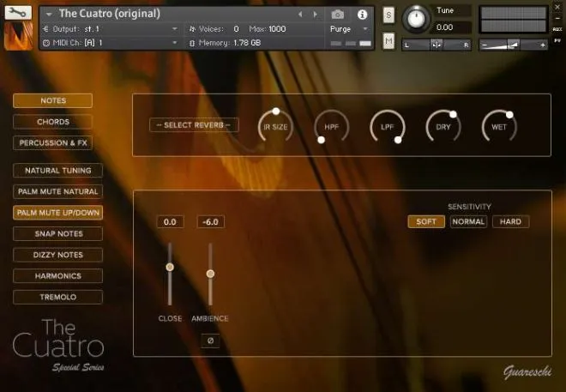Choose PALM MUTE UP/DOWN articulation

tap(57, 213)
